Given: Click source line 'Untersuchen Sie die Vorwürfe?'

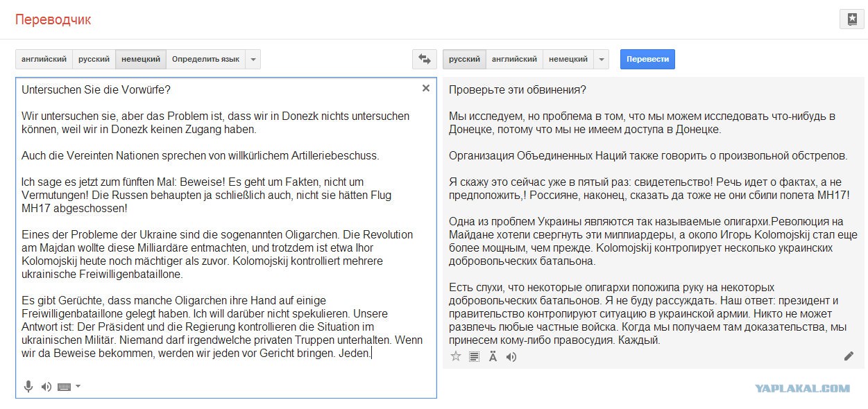Looking at the screenshot, I should pos(96,89).
